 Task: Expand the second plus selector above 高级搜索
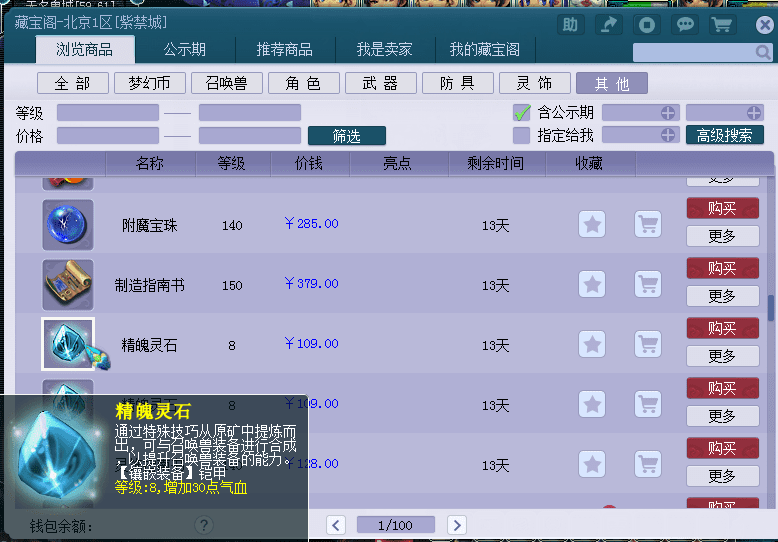[x=754, y=113]
